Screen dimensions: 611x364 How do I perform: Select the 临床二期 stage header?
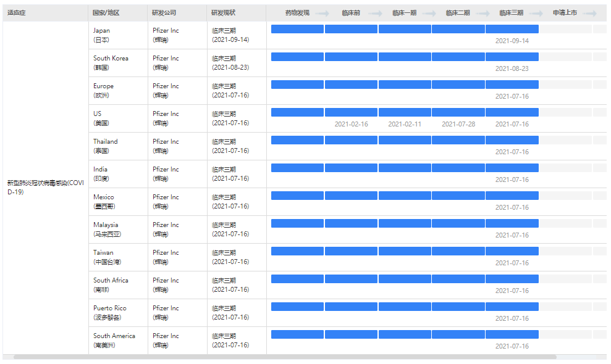click(458, 13)
